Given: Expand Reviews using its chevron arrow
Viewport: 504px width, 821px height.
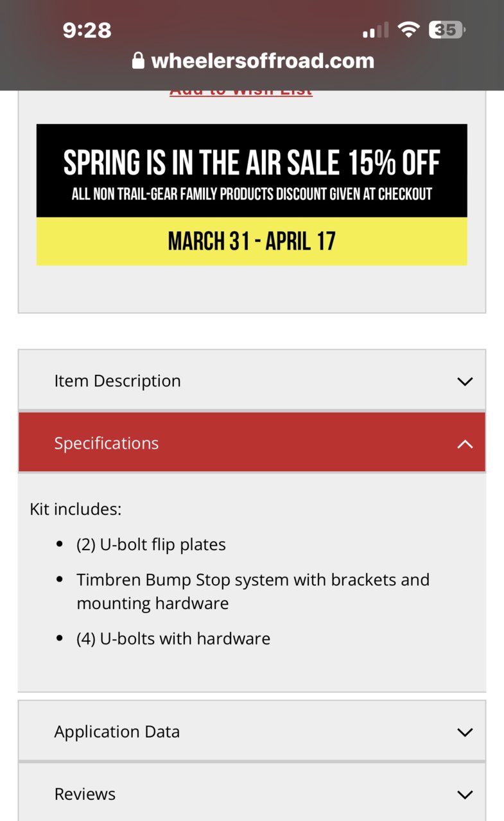Looking at the screenshot, I should [465, 795].
